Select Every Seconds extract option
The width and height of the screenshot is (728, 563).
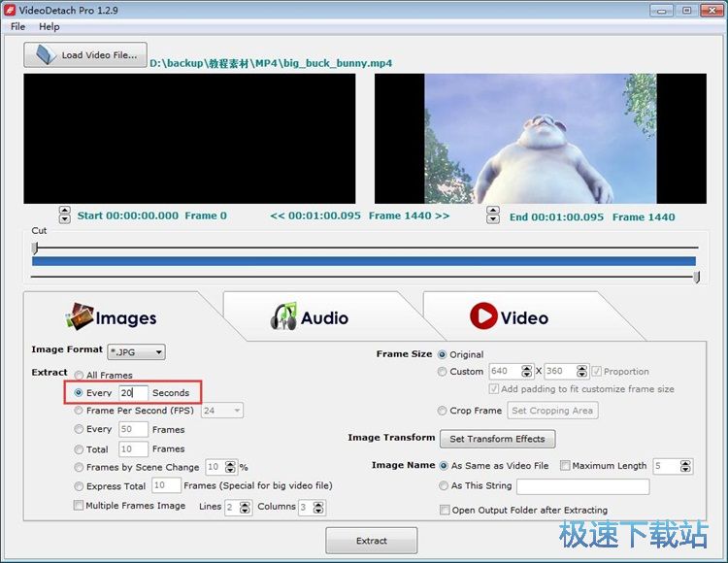[79, 393]
